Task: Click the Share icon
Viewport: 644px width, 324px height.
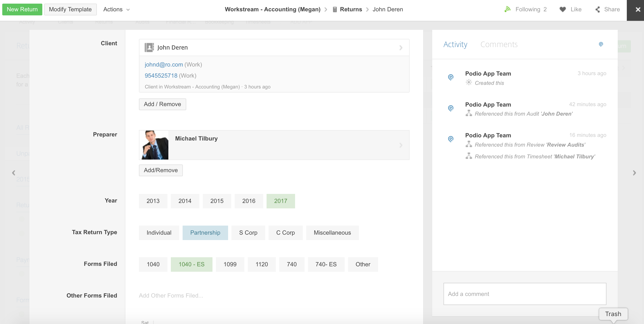Action: (598, 9)
